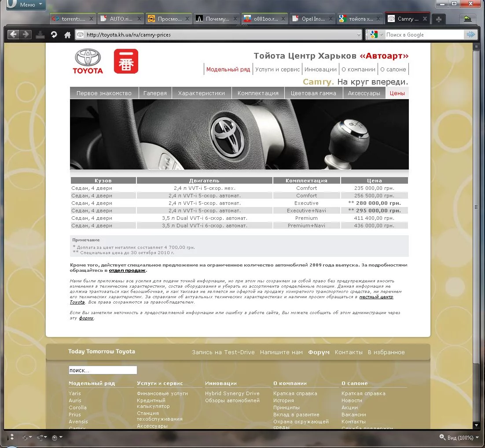Open Инновации in top navigation
485x448 pixels.
320,69
